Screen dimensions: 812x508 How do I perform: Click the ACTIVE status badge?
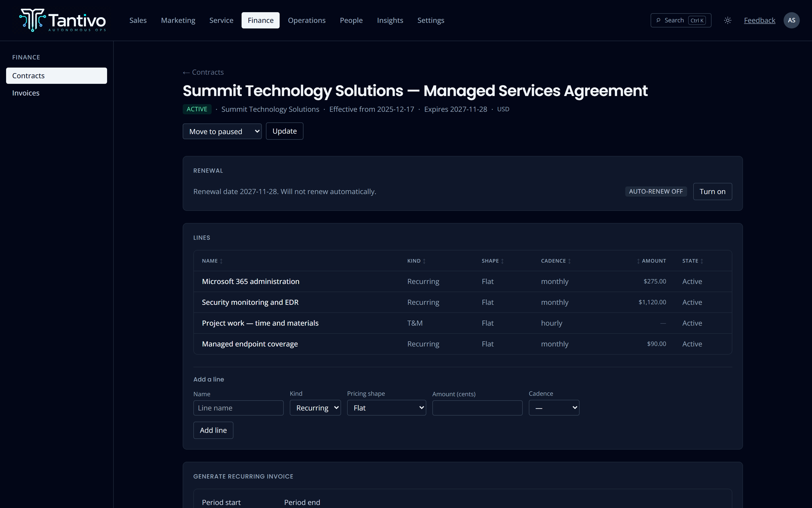click(197, 109)
